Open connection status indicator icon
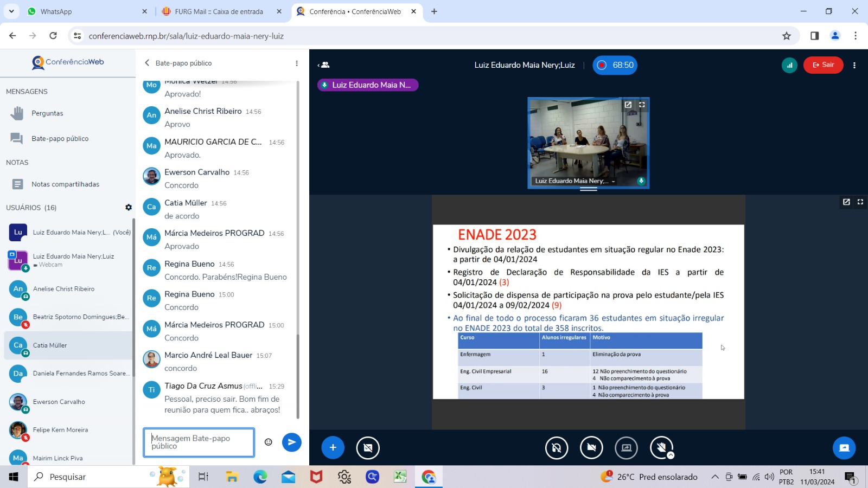Viewport: 868px width, 488px height. pyautogui.click(x=789, y=65)
